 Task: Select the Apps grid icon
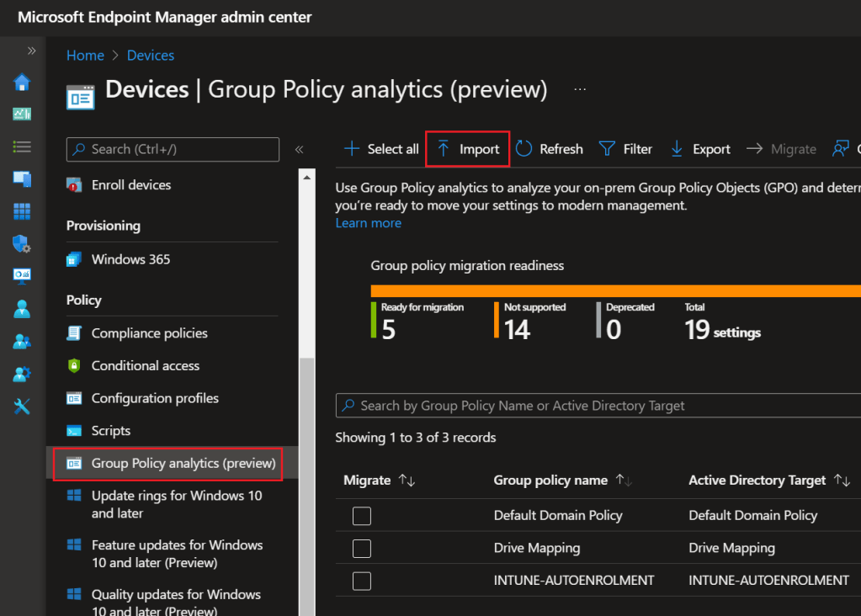tap(22, 211)
